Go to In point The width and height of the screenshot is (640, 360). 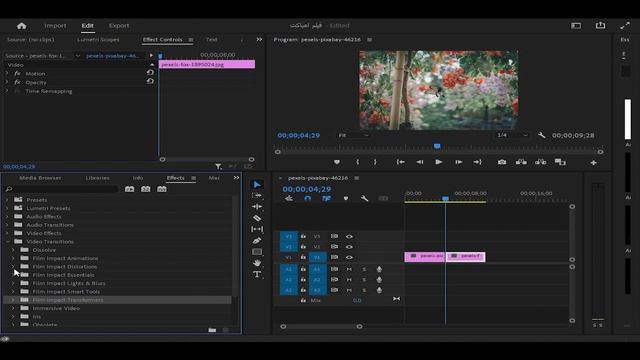(400, 162)
